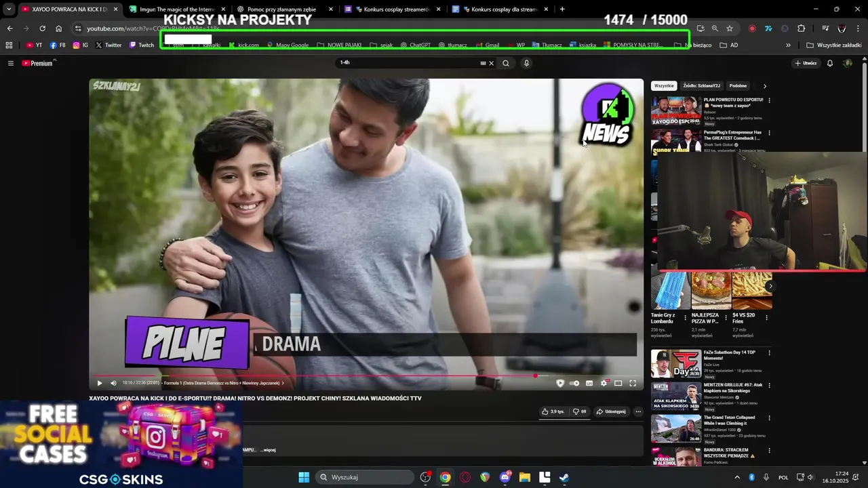Switch to Konkurs cosplay streamerów tab
Image resolution: width=868 pixels, height=488 pixels.
[392, 9]
